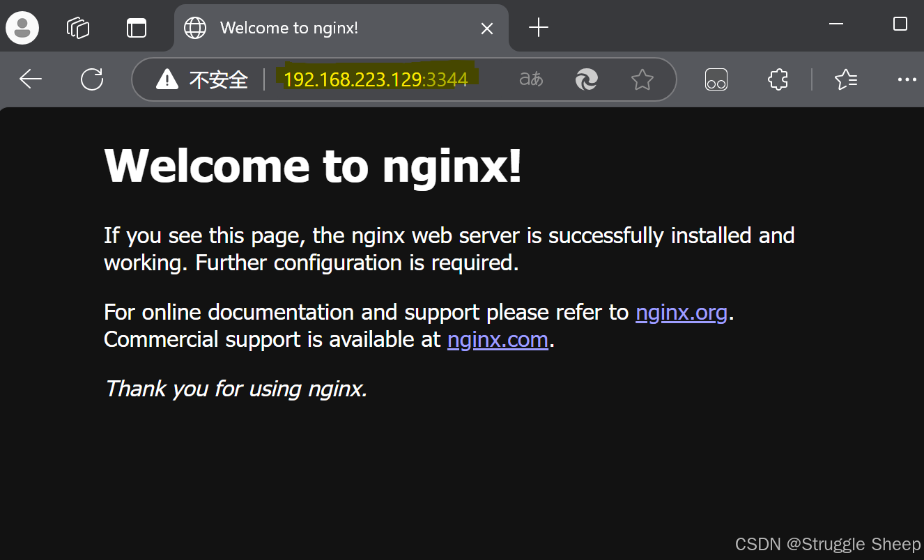The width and height of the screenshot is (924, 560).
Task: Open a new tab with plus button
Action: point(539,28)
